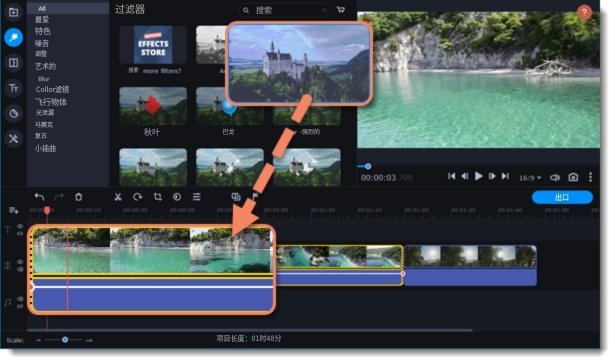615x364 pixels.
Task: Rotate the clip using rotate icon
Action: [137, 197]
